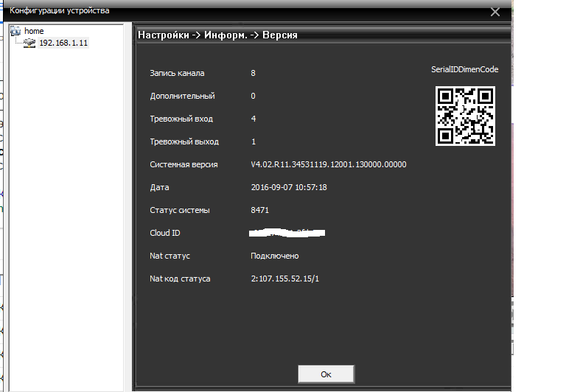Select the home tree node label
566x392 pixels.
coord(34,31)
